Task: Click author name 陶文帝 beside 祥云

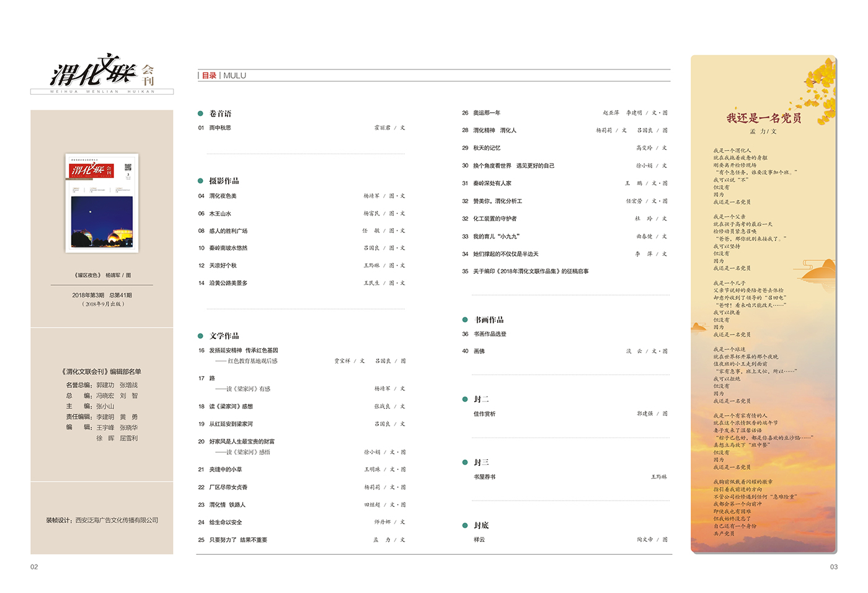Action: [645, 539]
